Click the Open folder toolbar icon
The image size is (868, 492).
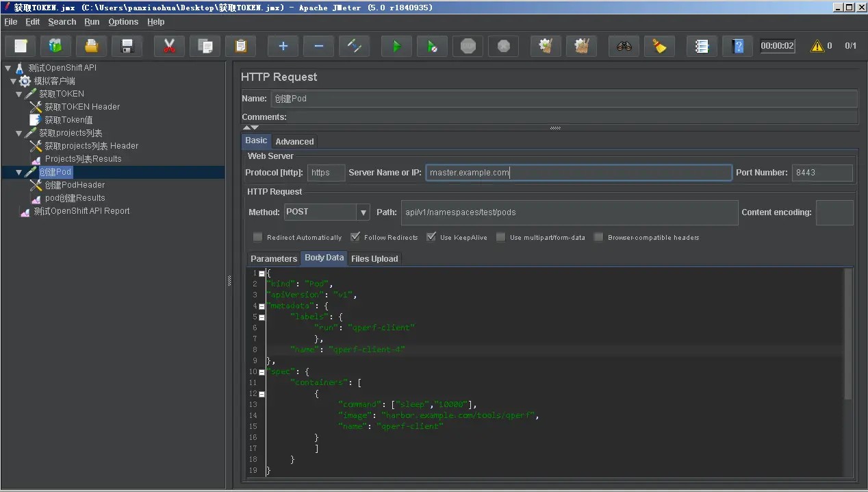point(91,47)
